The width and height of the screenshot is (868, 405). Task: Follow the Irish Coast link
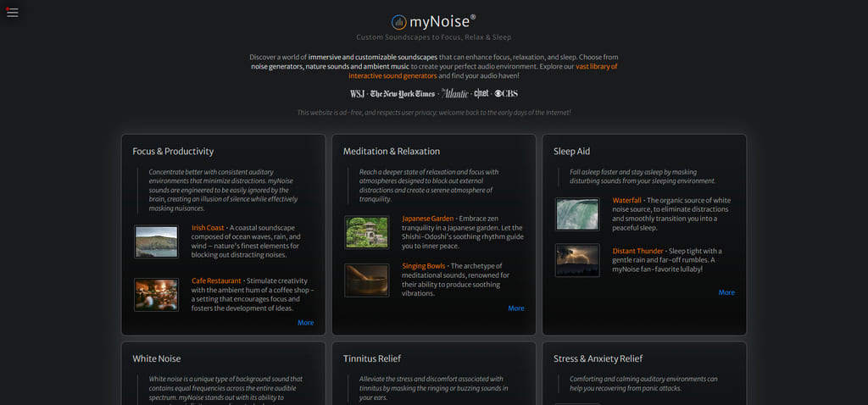coord(209,227)
